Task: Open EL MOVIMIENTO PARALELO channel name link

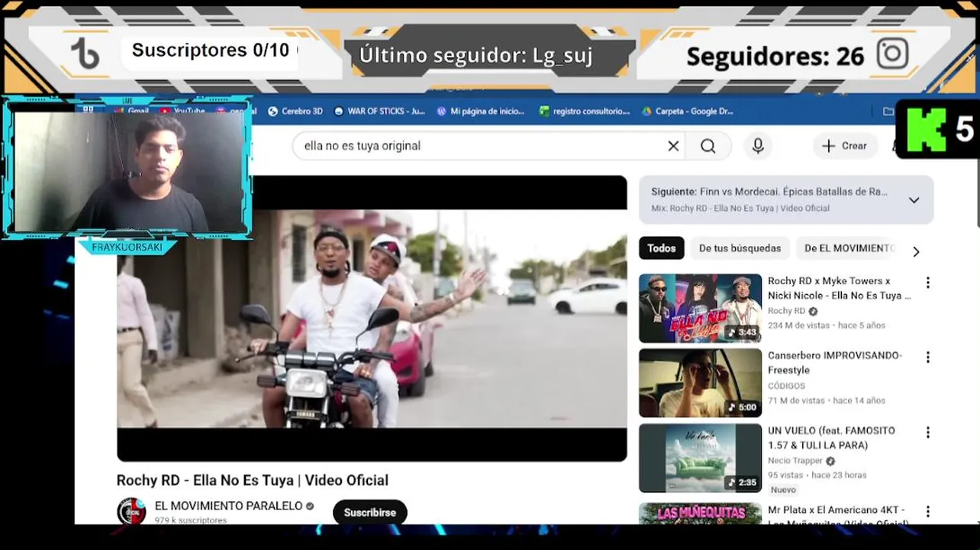Action: tap(228, 506)
